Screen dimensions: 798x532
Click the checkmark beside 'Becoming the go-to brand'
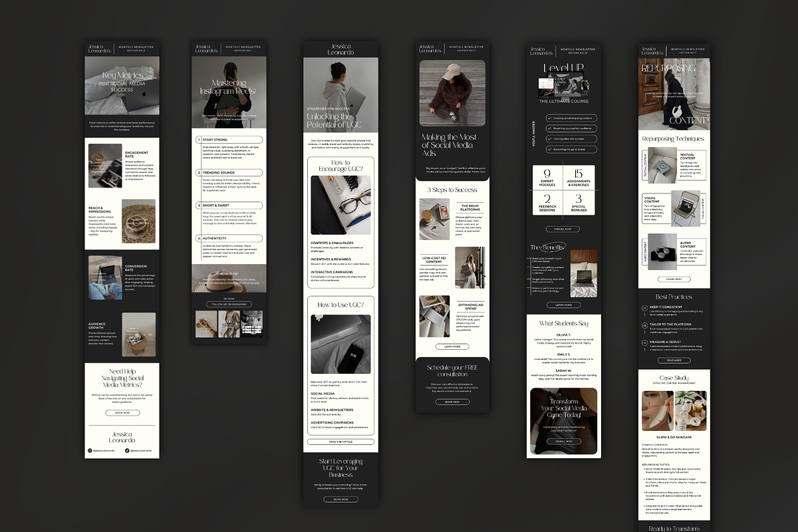[x=549, y=150]
